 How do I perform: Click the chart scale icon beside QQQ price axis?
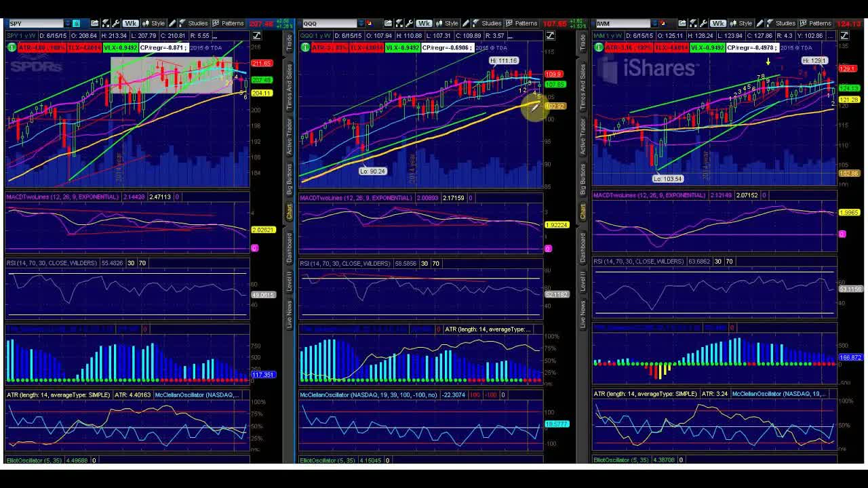pos(550,35)
